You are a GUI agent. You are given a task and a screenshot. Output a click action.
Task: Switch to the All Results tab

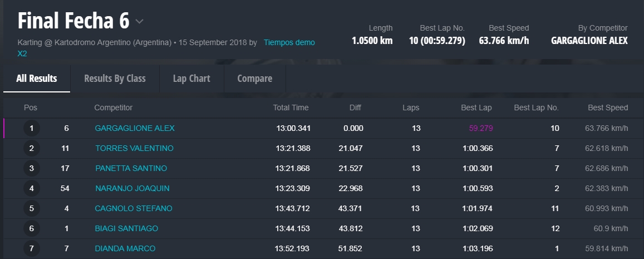[x=37, y=79]
